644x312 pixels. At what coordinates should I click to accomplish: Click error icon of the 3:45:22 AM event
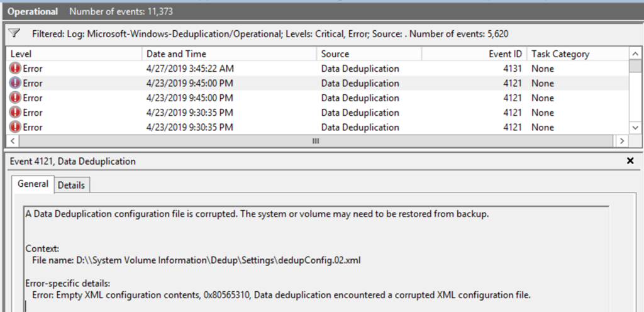tap(16, 69)
